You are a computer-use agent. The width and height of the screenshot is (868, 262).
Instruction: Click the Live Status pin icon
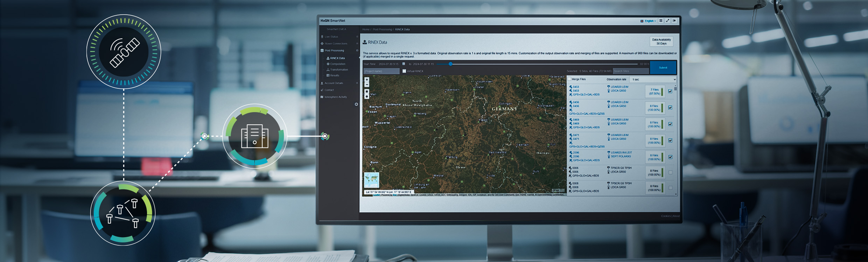click(x=322, y=37)
